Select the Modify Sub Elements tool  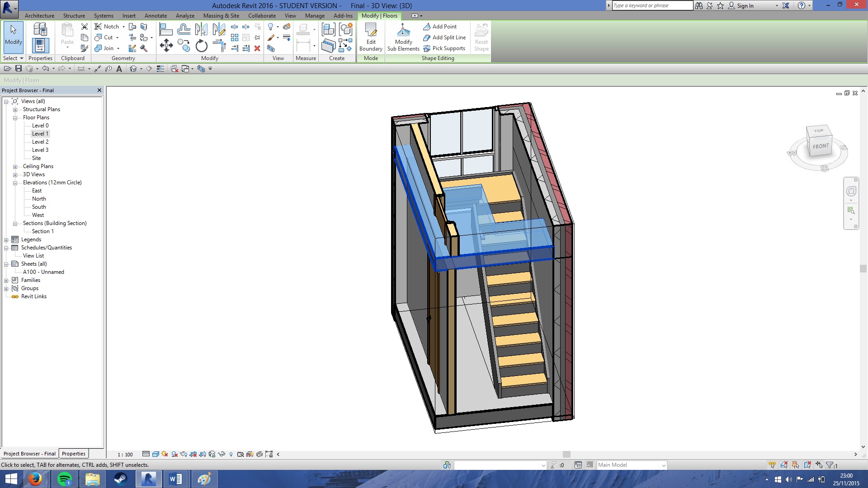[x=403, y=37]
